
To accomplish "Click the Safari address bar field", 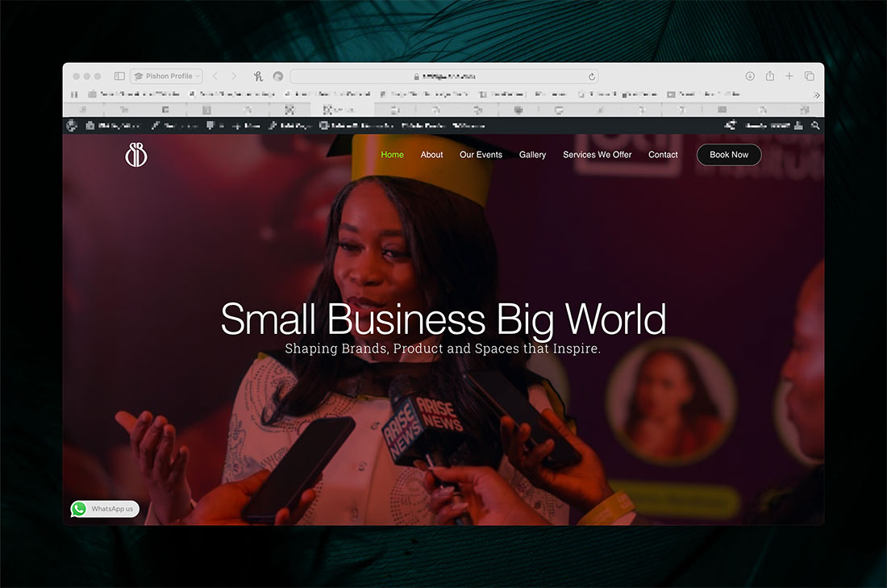I will coord(443,77).
